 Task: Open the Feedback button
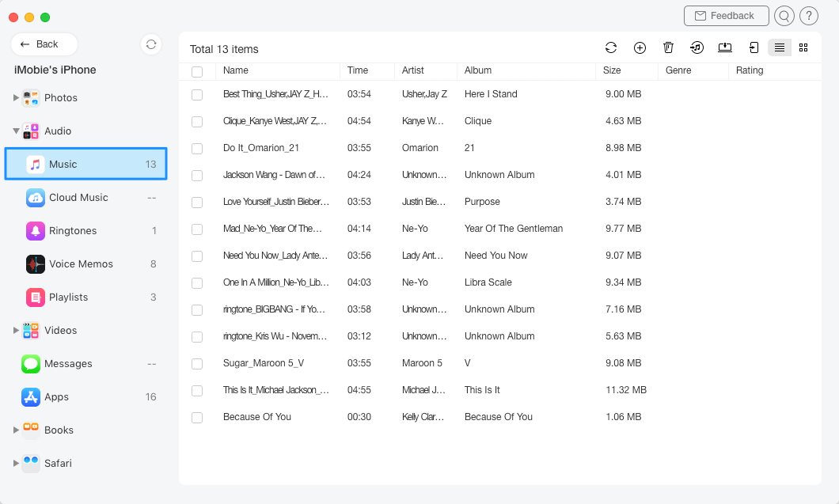pos(726,16)
